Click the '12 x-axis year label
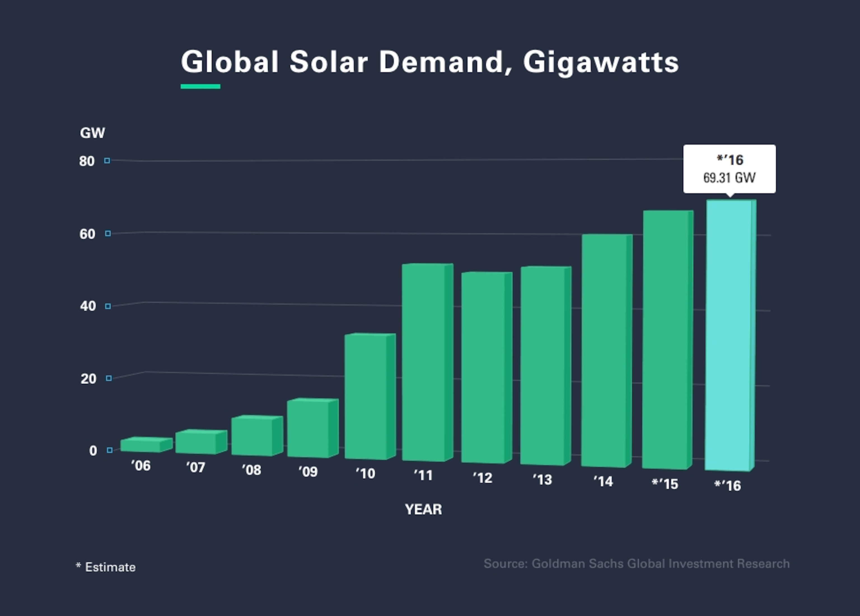Image resolution: width=860 pixels, height=616 pixels. (483, 478)
